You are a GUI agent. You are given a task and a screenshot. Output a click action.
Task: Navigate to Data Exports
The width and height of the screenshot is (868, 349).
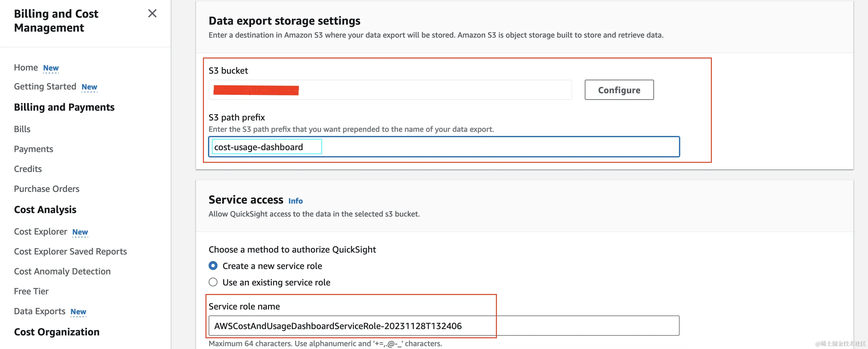pos(40,311)
